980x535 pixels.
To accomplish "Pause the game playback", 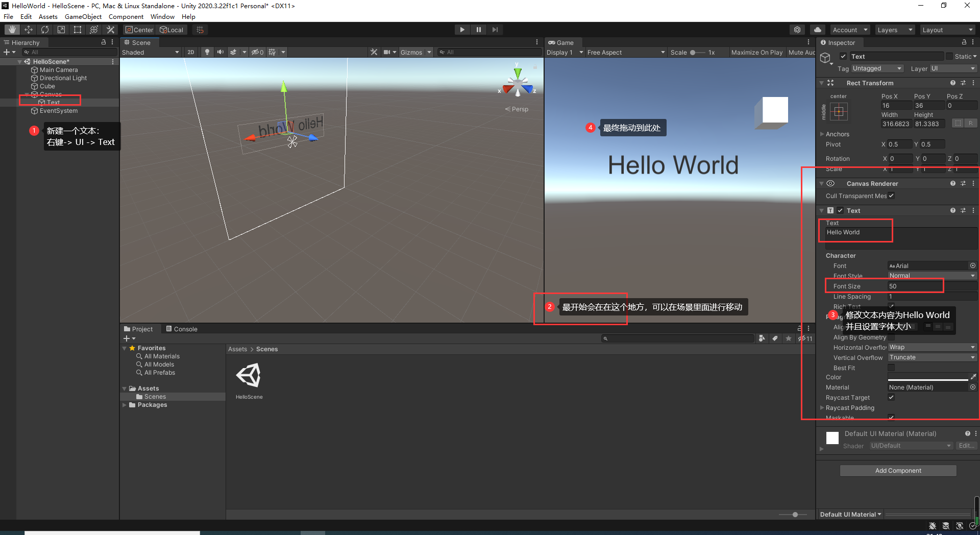I will tap(478, 30).
